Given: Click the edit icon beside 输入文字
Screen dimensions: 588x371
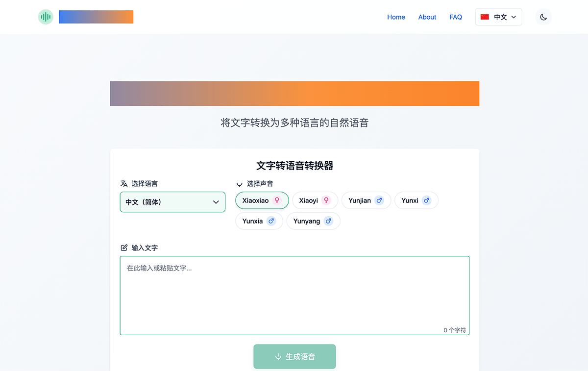Looking at the screenshot, I should click(x=124, y=247).
